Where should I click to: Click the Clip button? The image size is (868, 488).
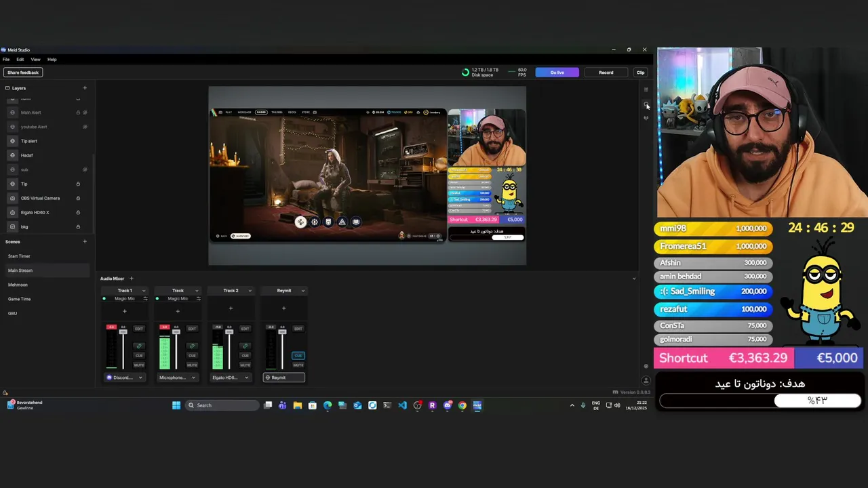(x=640, y=73)
